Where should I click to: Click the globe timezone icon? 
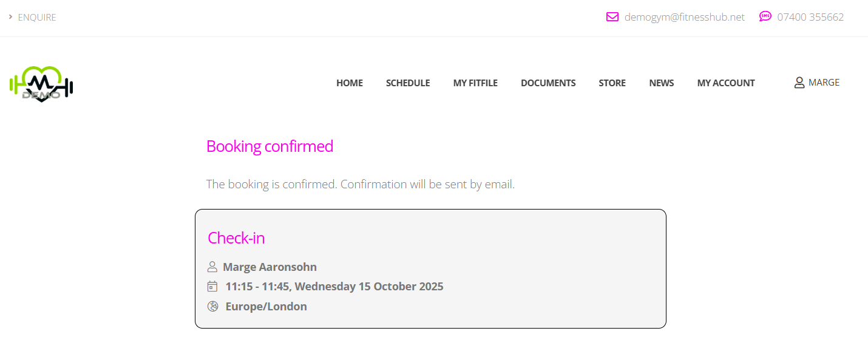tap(212, 306)
